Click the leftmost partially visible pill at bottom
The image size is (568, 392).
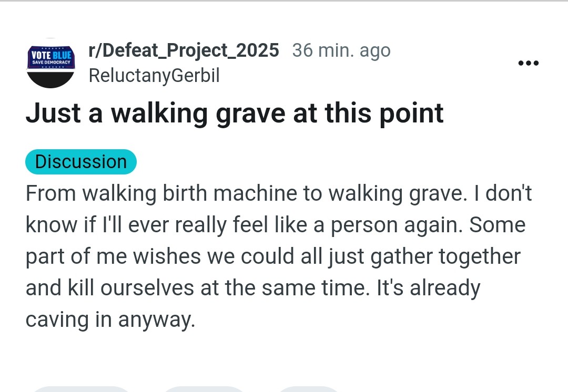[x=80, y=389]
